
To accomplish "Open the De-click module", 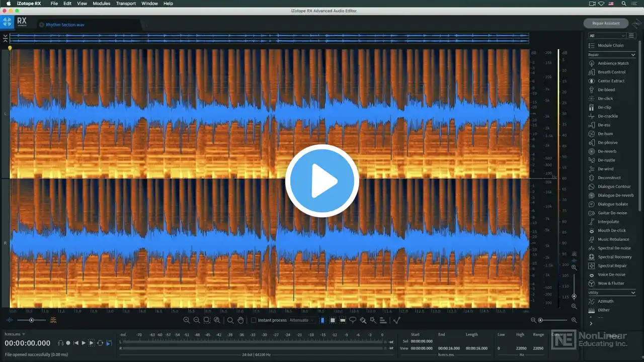I will point(605,99).
